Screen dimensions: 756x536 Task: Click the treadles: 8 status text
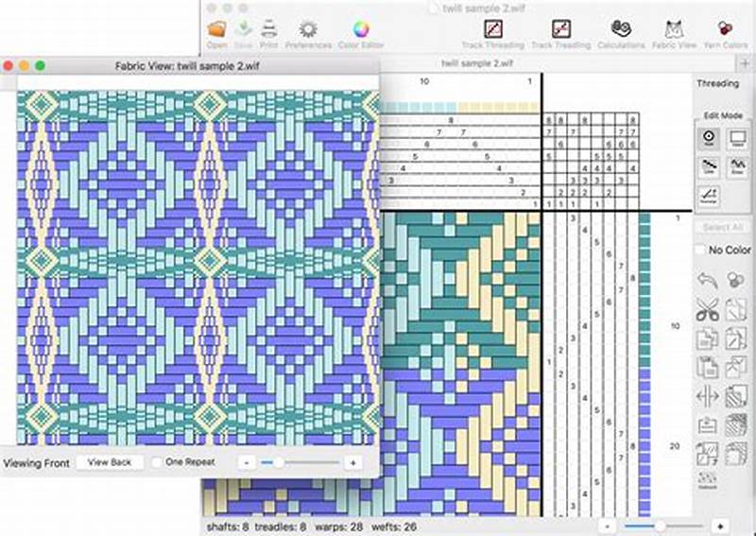(280, 527)
